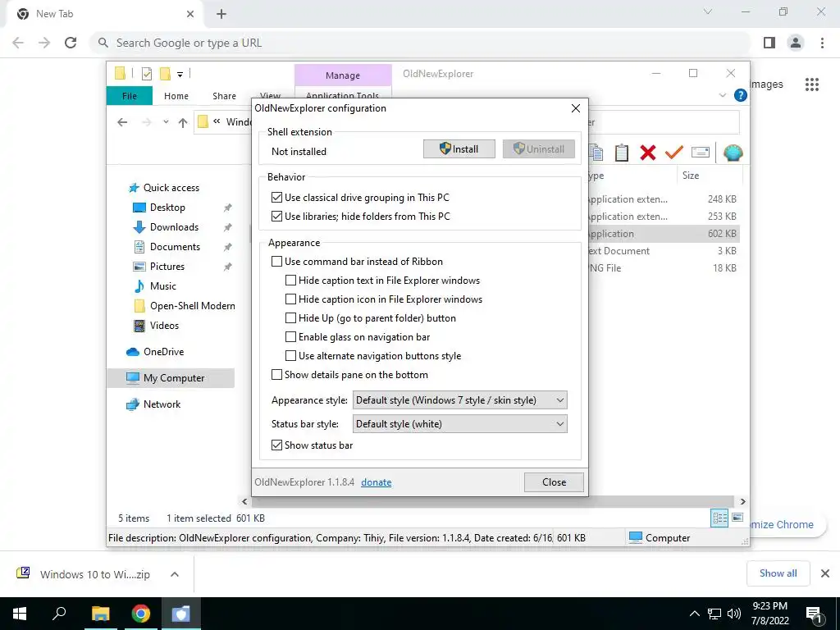Click the volume speaker tray icon
This screenshot has height=630, width=840.
tap(734, 614)
